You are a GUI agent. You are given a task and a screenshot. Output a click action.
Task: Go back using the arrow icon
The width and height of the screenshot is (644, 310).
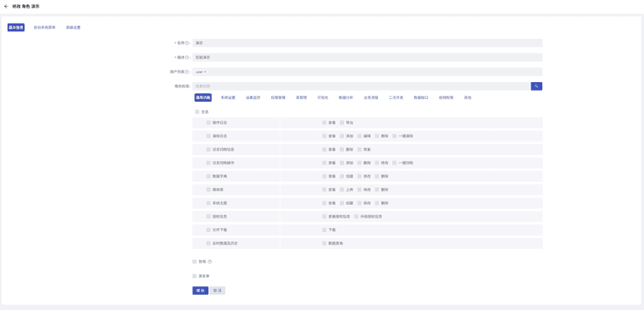click(6, 7)
